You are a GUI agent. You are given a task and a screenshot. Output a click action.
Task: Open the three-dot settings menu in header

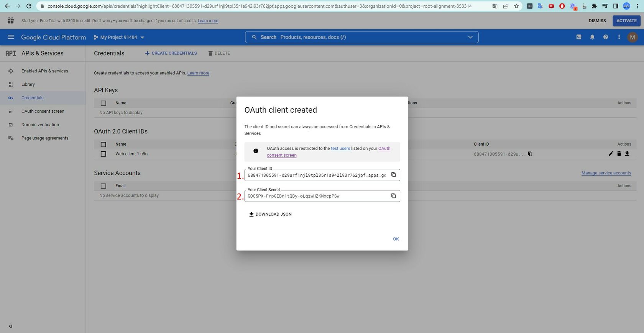[619, 37]
